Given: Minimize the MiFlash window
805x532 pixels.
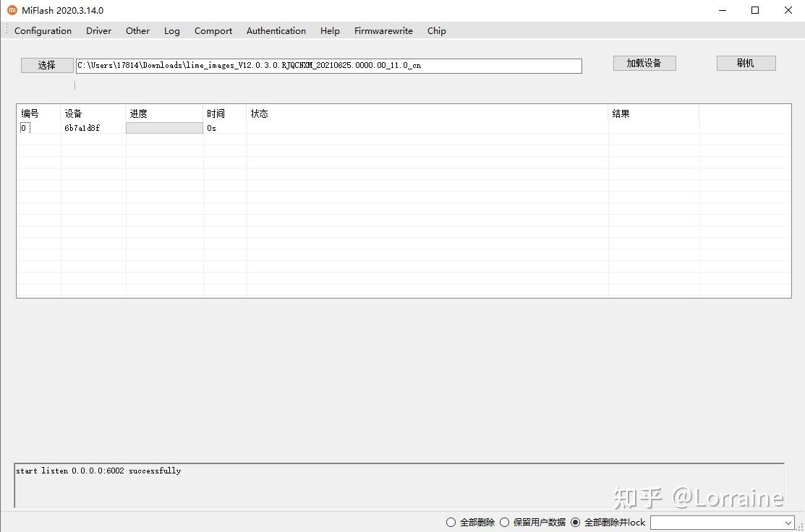Looking at the screenshot, I should pyautogui.click(x=723, y=10).
